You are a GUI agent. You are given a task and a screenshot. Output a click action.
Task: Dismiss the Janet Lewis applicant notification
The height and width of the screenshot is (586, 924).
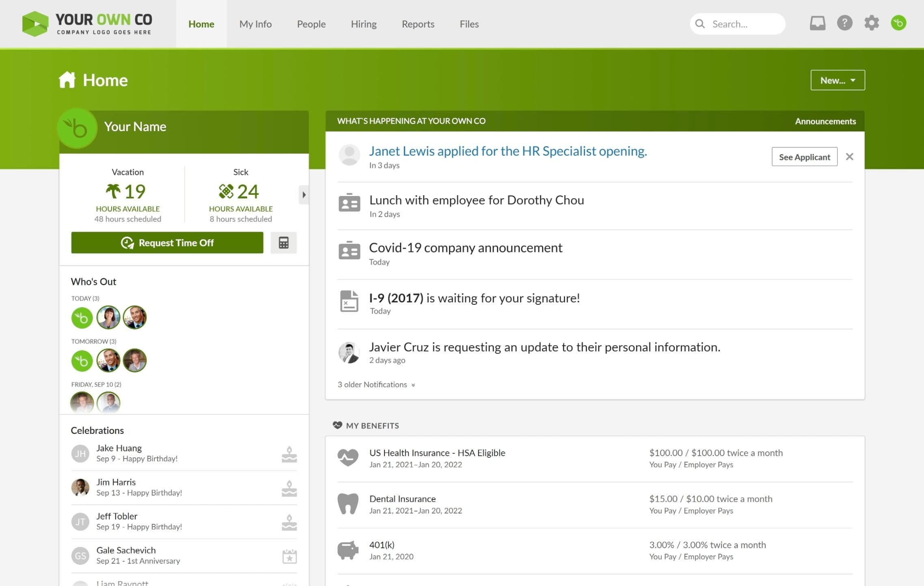click(x=849, y=157)
